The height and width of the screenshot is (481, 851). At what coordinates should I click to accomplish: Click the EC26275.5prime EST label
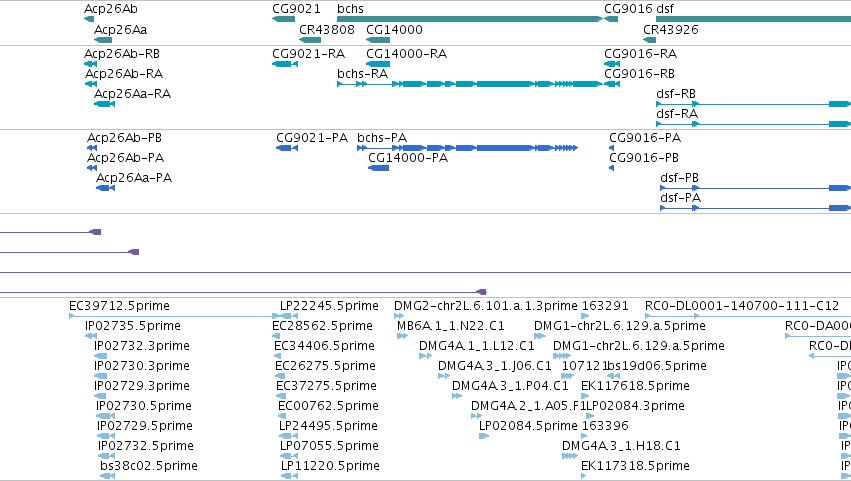point(326,366)
